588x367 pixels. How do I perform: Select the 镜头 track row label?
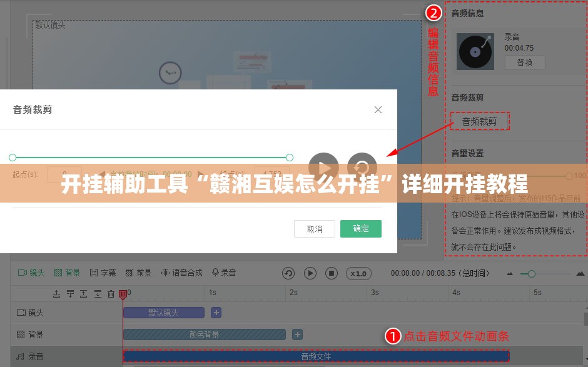(x=31, y=313)
